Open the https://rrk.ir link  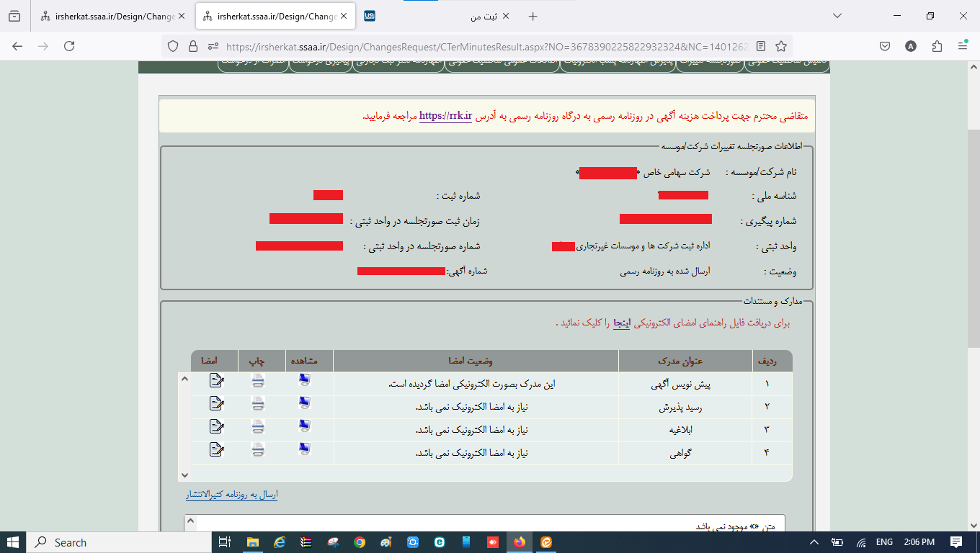coord(445,115)
